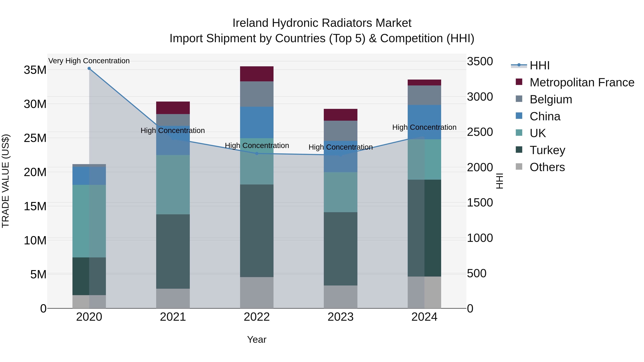Click the Turkey segment in 2021 bar
The width and height of the screenshot is (644, 362).
[x=173, y=252]
